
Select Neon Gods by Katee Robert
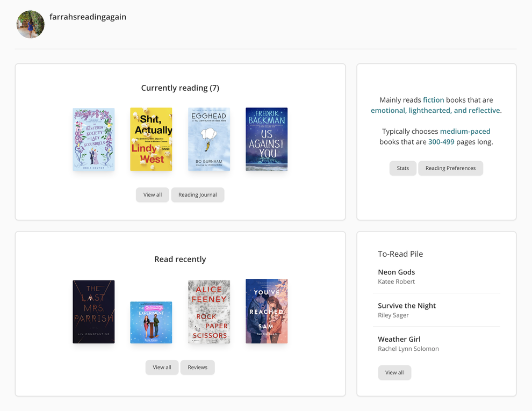(396, 272)
